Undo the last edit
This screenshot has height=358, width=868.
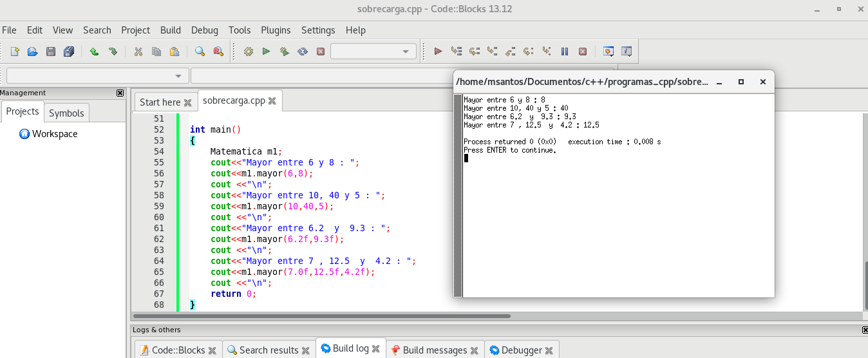(94, 52)
